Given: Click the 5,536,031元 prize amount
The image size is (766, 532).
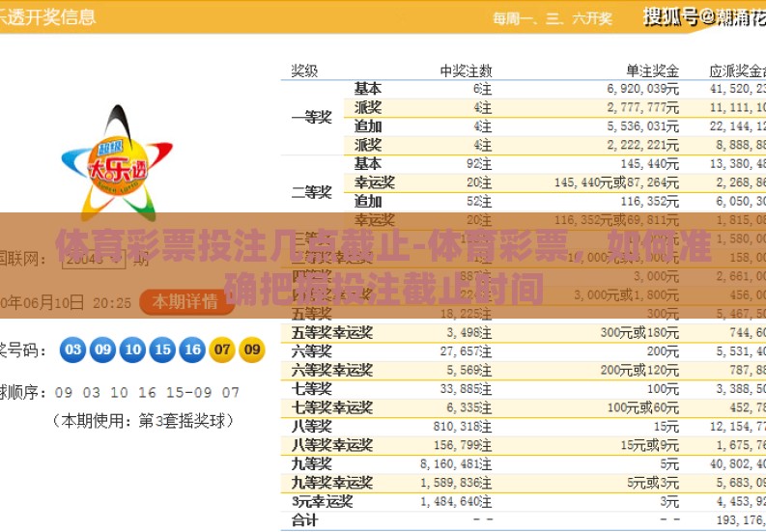Looking at the screenshot, I should pyautogui.click(x=643, y=126).
